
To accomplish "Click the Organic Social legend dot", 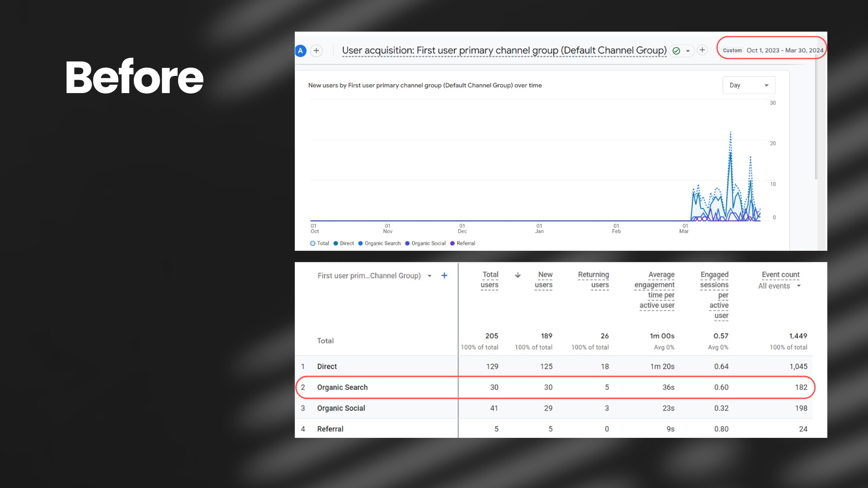I will [407, 243].
